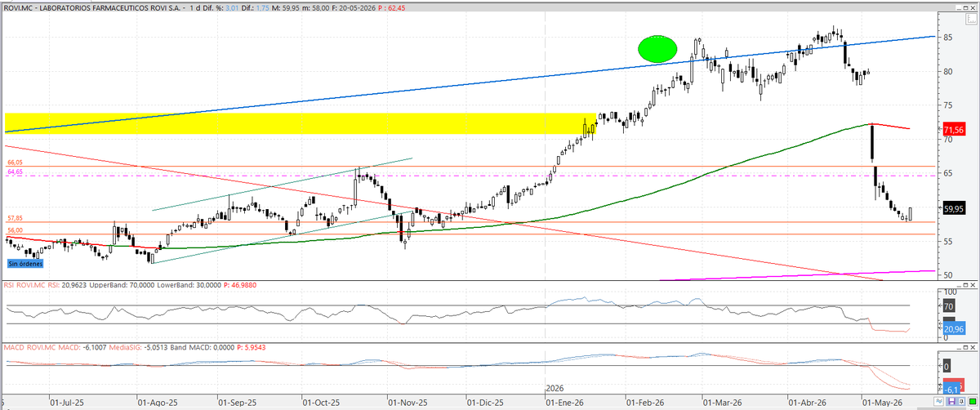Select the yellow rectangle zone drawing

point(301,123)
